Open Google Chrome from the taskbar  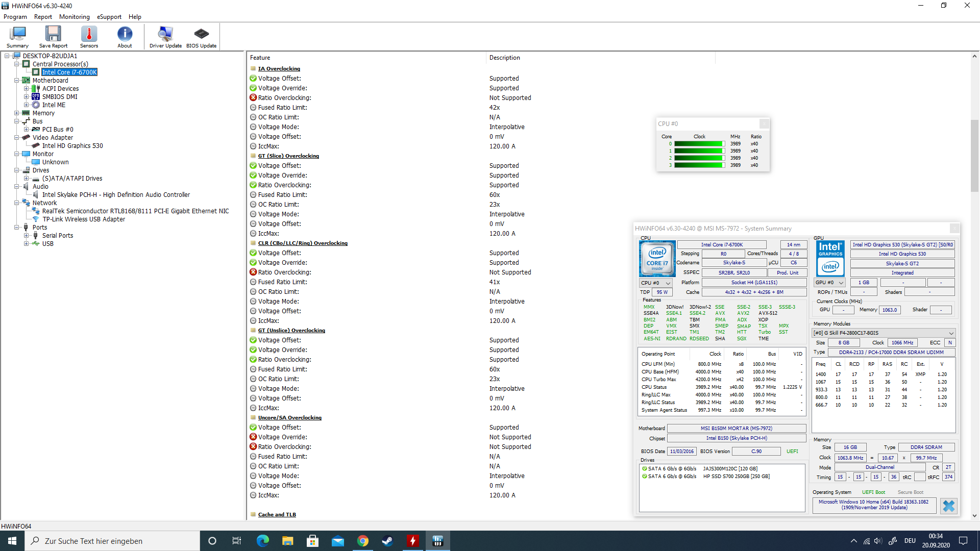coord(363,541)
